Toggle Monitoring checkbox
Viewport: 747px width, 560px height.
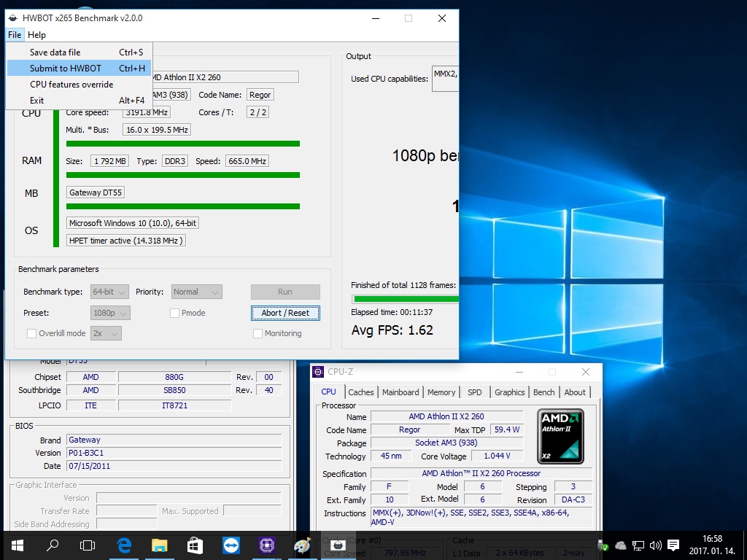pyautogui.click(x=258, y=333)
